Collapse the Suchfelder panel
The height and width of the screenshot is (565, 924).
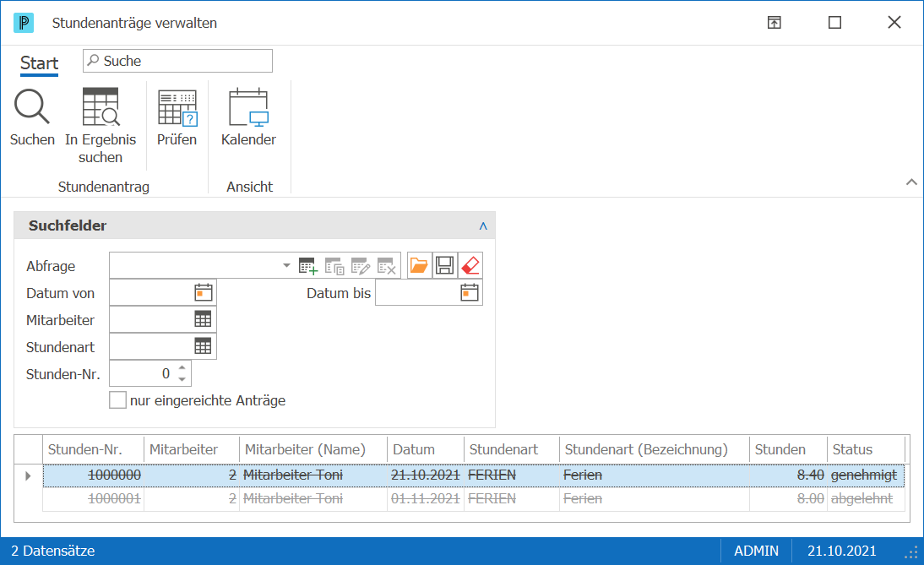[483, 225]
